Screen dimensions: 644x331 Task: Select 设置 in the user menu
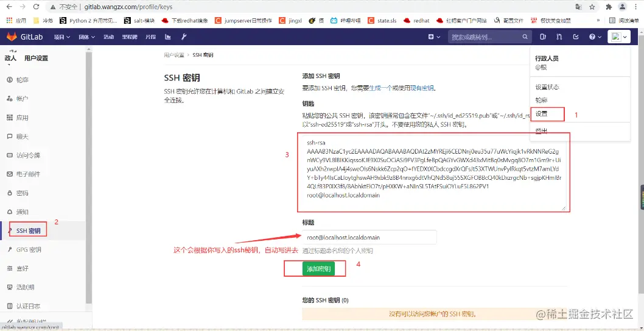541,114
